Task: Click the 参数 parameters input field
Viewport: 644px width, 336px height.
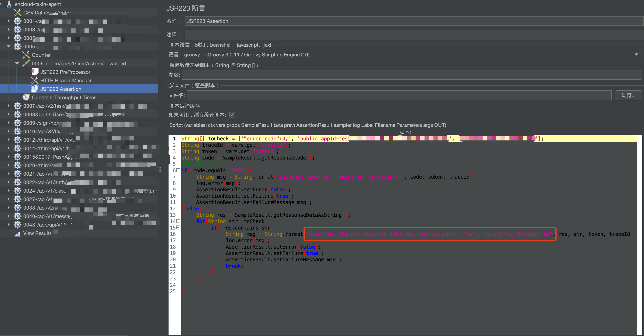Action: 411,75
